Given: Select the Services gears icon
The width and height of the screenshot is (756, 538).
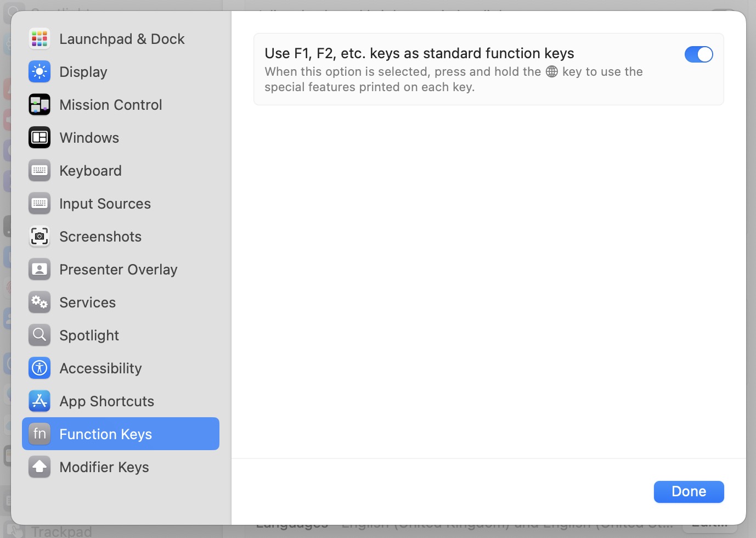Looking at the screenshot, I should (39, 302).
